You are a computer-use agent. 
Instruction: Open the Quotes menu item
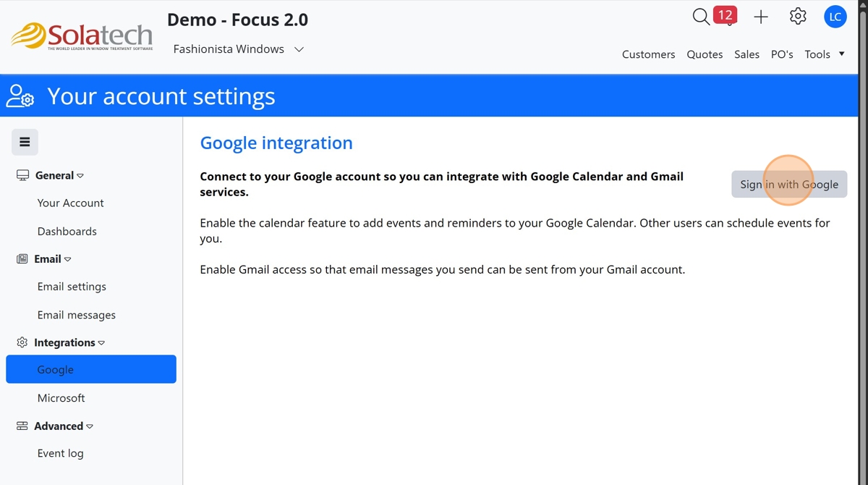705,54
